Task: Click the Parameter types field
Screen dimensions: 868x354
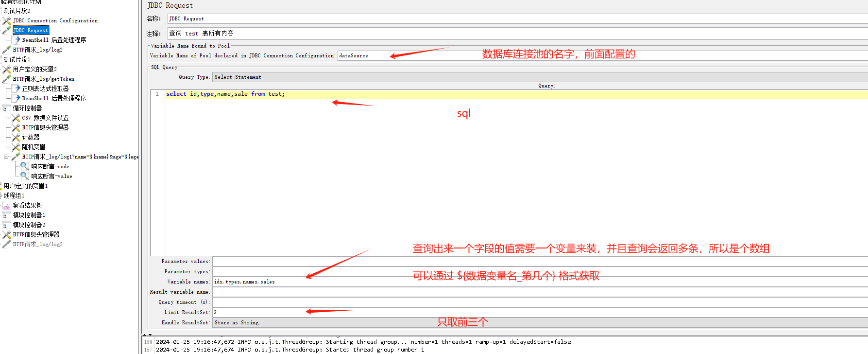Action: pyautogui.click(x=540, y=271)
